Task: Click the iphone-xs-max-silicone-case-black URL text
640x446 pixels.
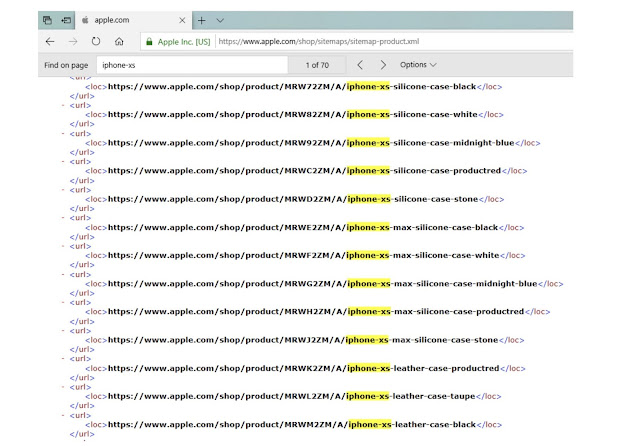Action: point(303,227)
